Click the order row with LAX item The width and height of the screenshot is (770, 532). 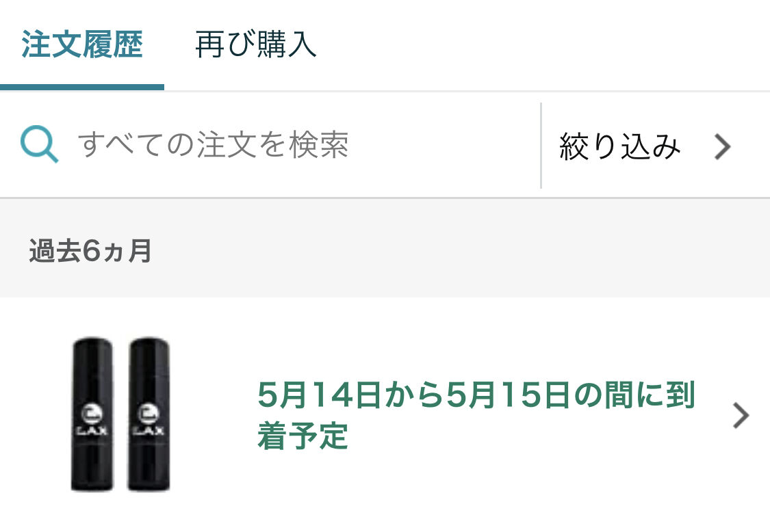(385, 414)
